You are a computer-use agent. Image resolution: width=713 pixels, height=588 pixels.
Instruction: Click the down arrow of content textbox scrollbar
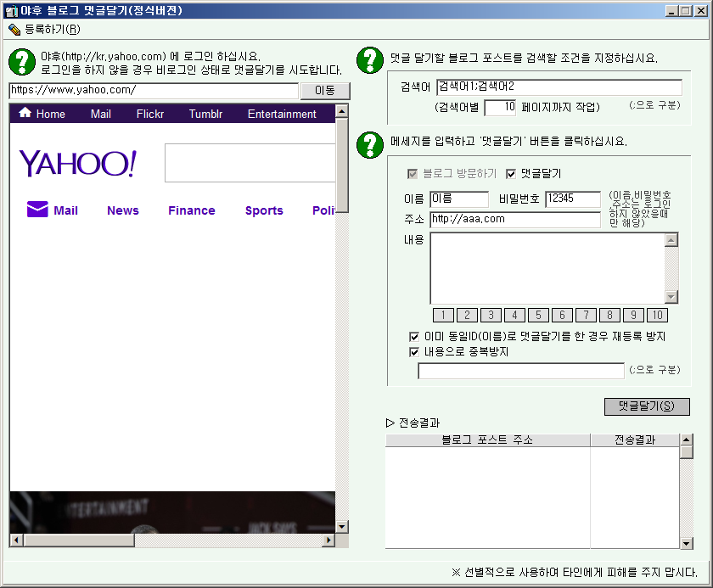671,297
